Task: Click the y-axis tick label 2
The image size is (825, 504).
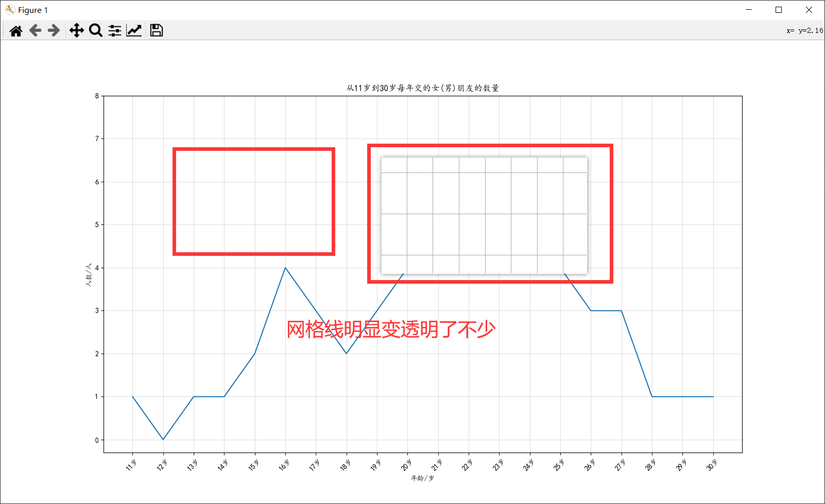Action: (97, 354)
